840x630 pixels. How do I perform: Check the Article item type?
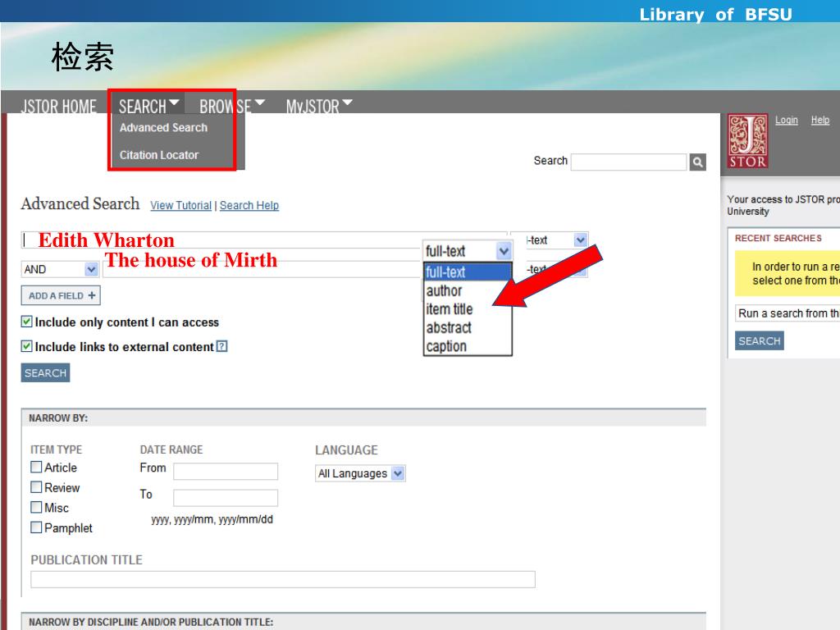36,467
